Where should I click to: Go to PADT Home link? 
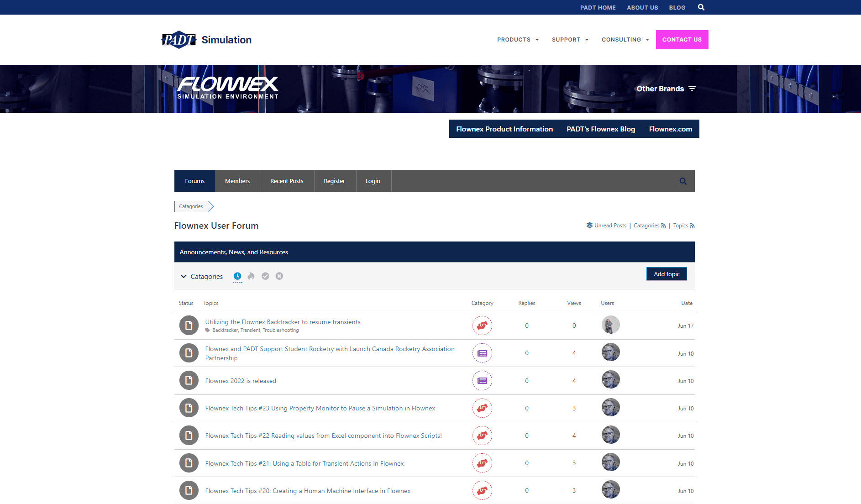tap(598, 7)
